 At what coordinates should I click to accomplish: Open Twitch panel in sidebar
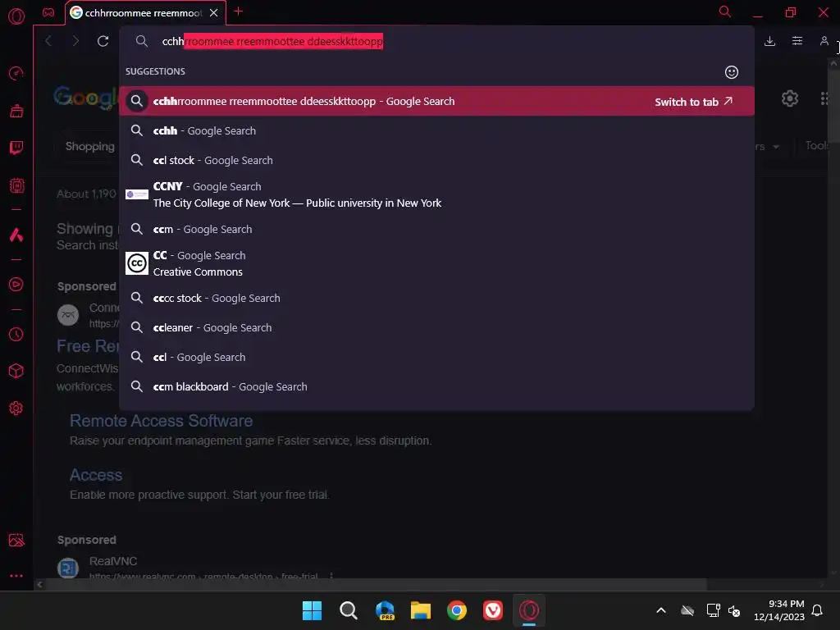tap(16, 148)
